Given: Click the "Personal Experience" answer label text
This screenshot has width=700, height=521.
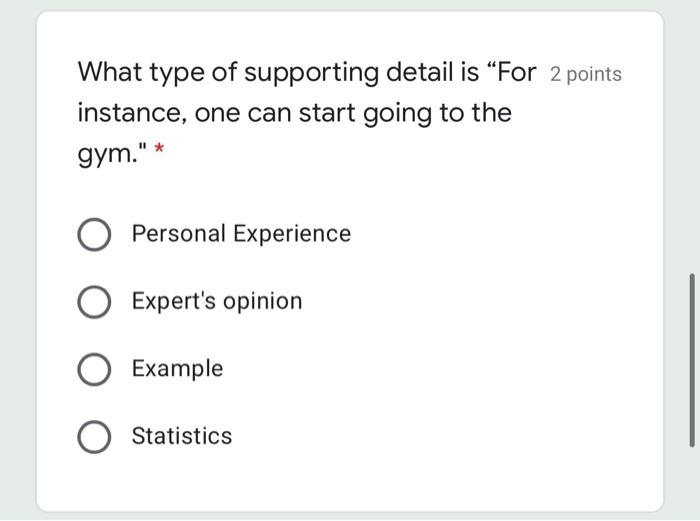Looking at the screenshot, I should coord(241,234).
